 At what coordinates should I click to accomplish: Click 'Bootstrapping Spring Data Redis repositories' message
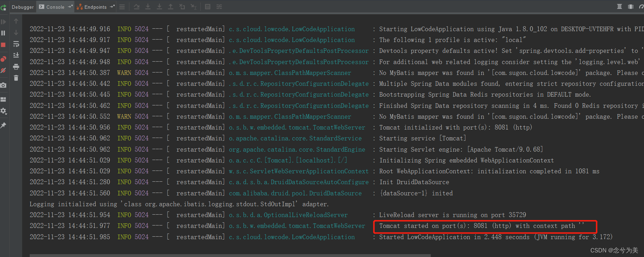coord(485,95)
